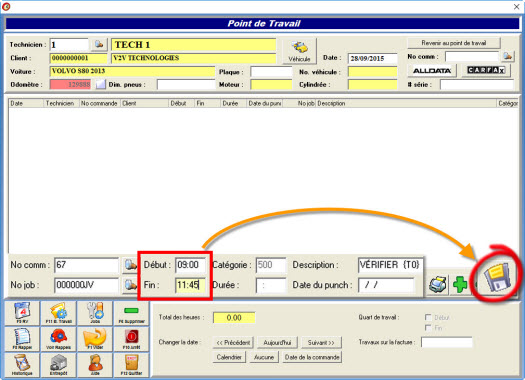Click the Date column header
The image size is (525, 380).
26,103
